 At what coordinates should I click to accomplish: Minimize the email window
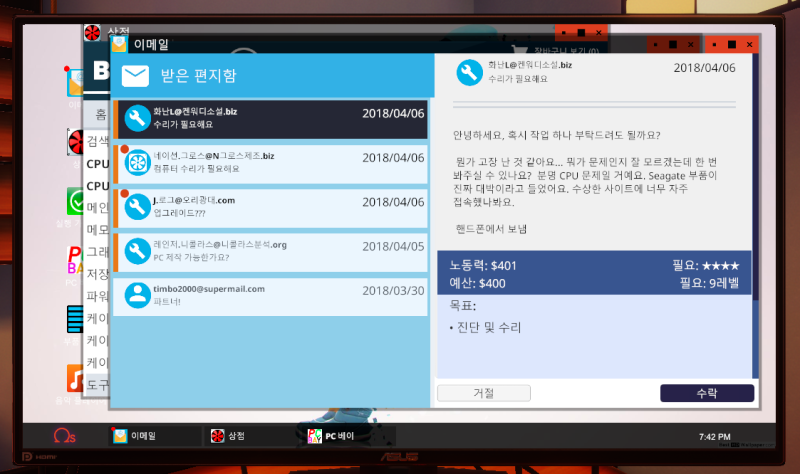coord(714,45)
